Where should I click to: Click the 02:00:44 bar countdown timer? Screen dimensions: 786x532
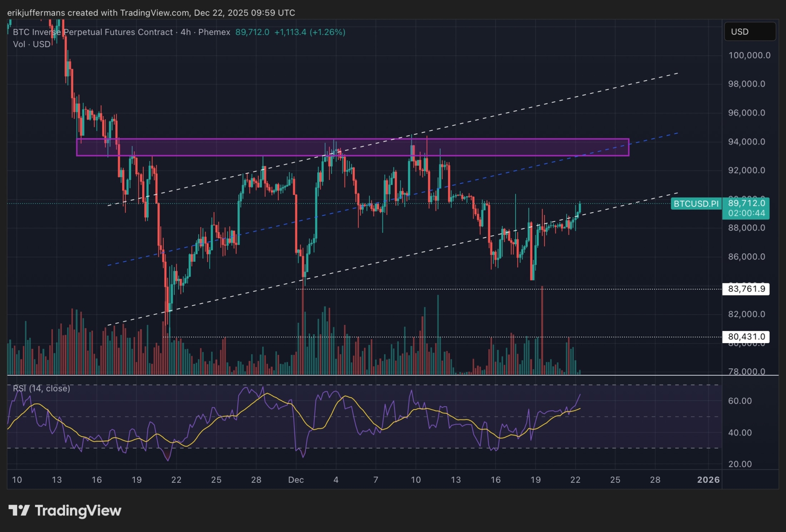click(746, 213)
